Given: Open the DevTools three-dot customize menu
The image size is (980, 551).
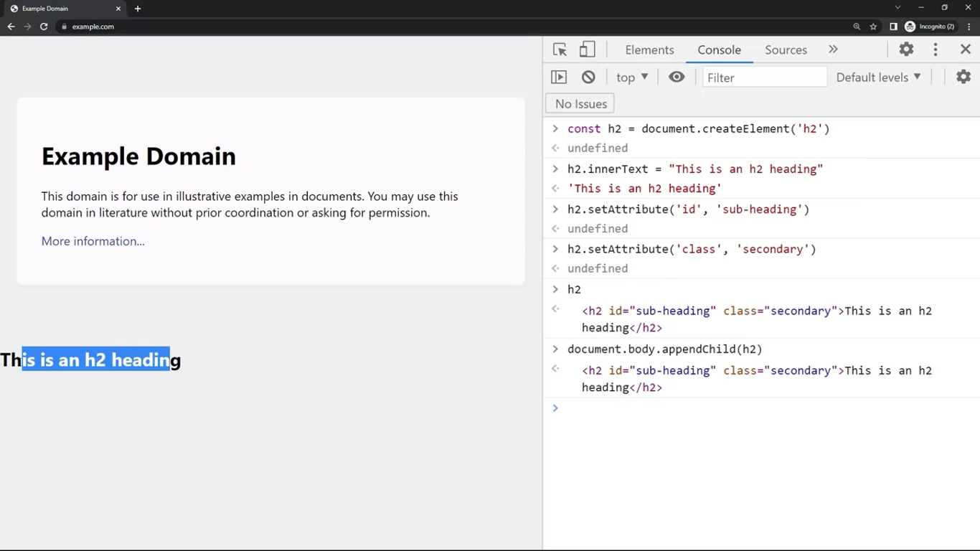Looking at the screenshot, I should point(936,50).
